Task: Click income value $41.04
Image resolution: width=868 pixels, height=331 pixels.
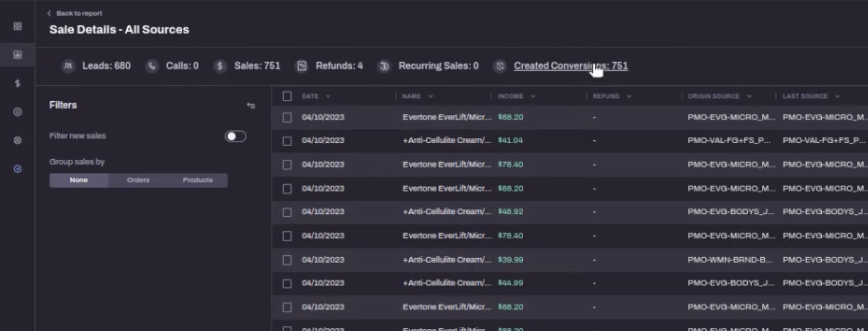Action: coord(510,140)
